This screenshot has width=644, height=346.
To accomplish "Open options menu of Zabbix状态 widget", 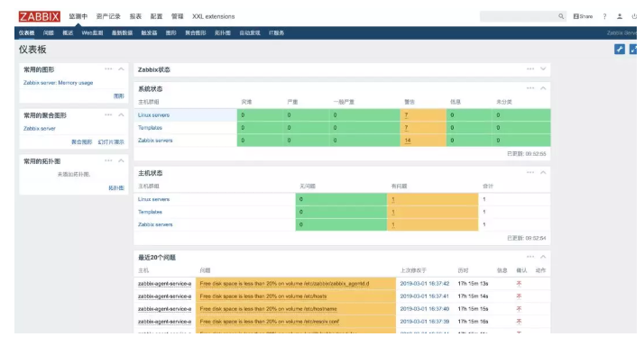I will (530, 69).
